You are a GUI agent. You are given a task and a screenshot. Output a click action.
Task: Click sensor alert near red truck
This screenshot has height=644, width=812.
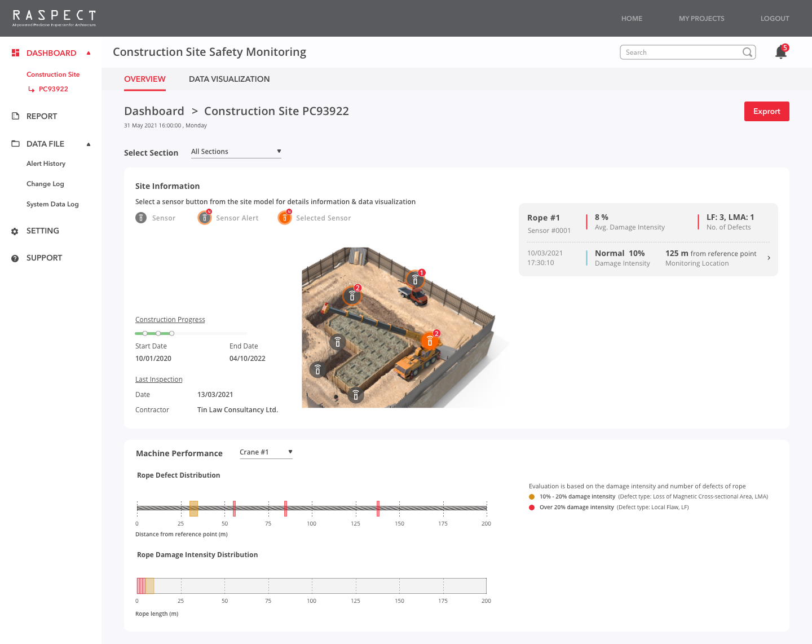click(x=415, y=280)
